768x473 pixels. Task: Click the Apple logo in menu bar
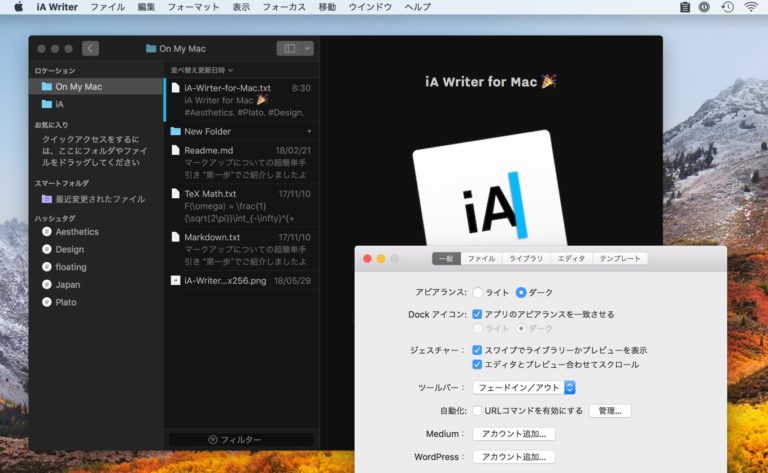[x=18, y=7]
